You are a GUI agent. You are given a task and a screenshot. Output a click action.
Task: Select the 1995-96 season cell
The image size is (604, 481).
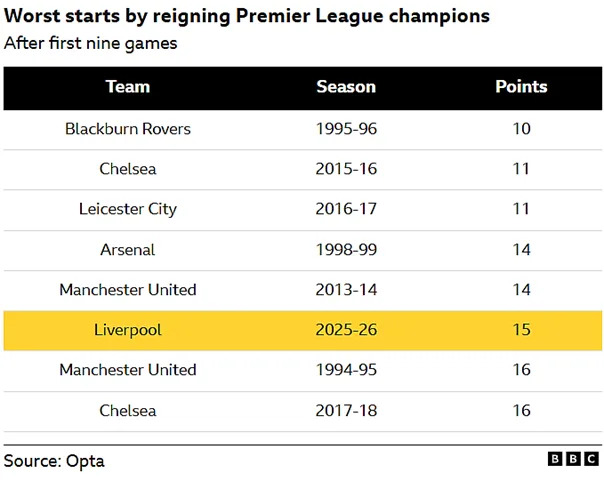pos(346,129)
